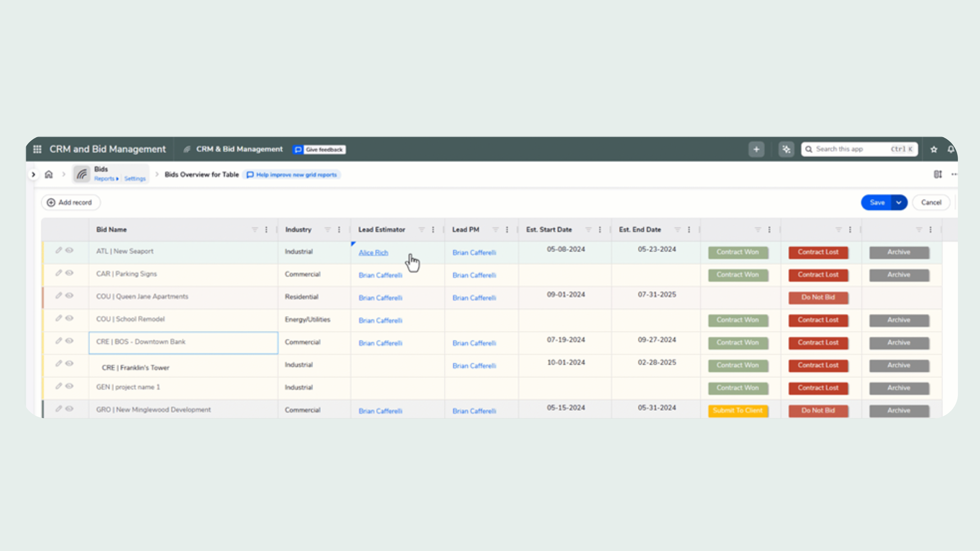Open the notifications bell icon
Image resolution: width=980 pixels, height=551 pixels.
coord(951,149)
